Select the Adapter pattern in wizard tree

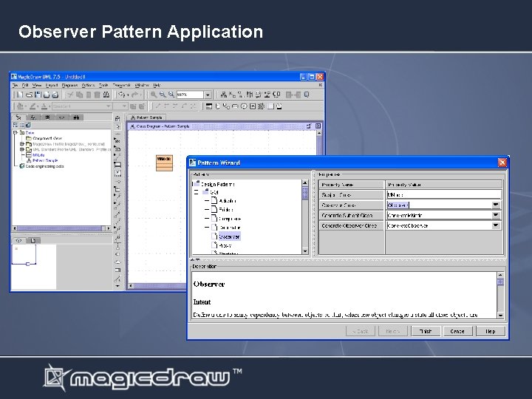click(228, 201)
